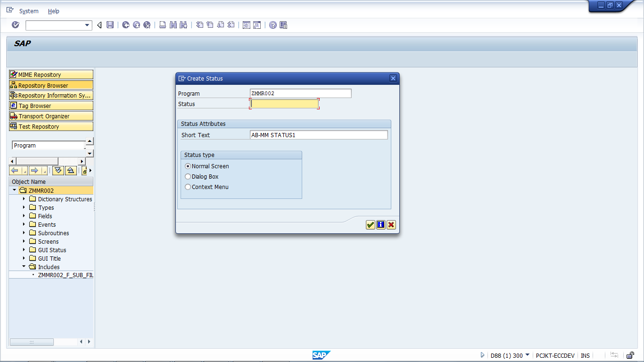Screen dimensions: 644x362
Task: Open the Print icon in the toolbar
Action: (x=162, y=25)
